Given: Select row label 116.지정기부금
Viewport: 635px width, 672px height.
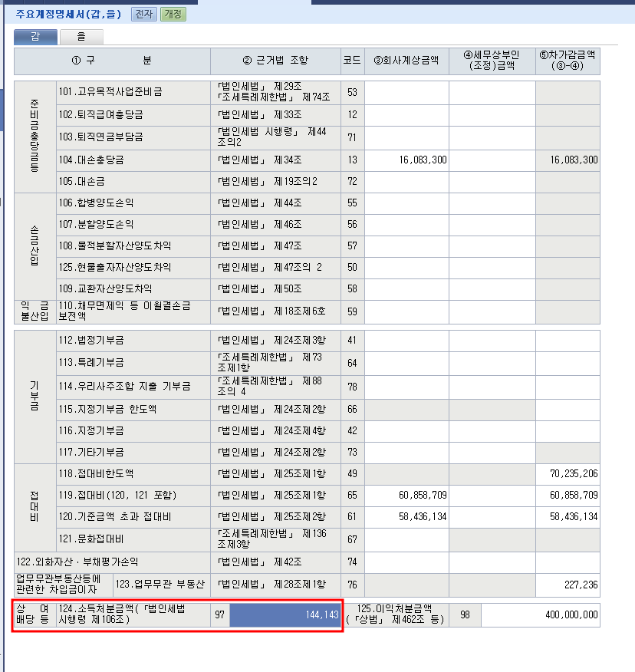Looking at the screenshot, I should [133, 431].
